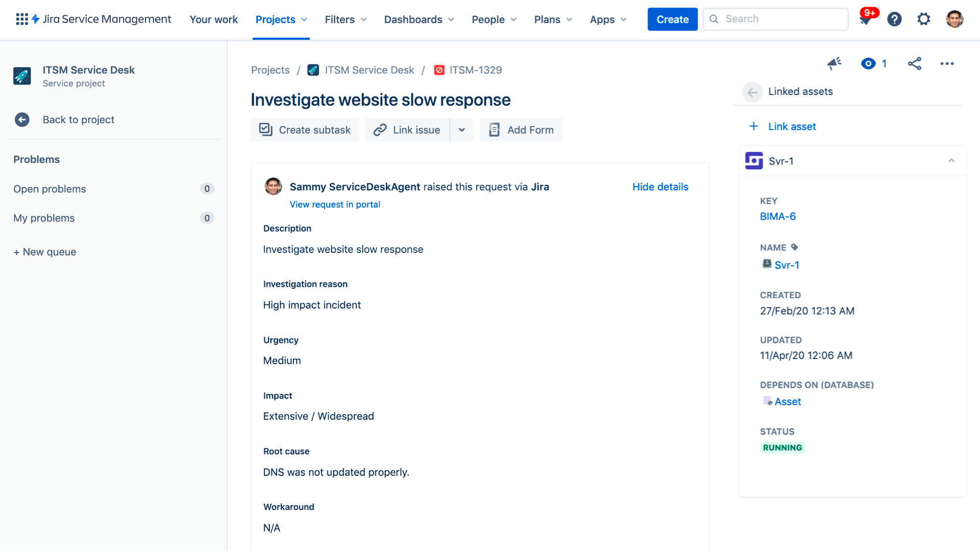Hide request details for Sammy's request
Viewport: 980px width, 551px height.
[x=660, y=187]
